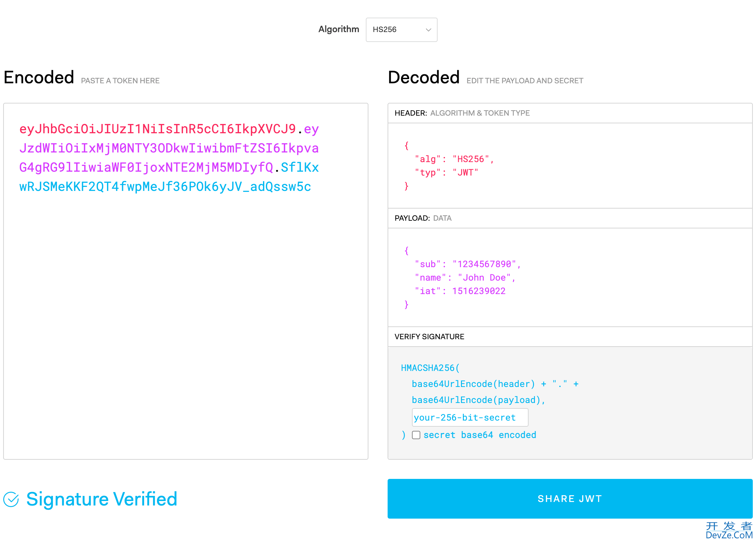Click the your-256-bit-secret input field

(x=470, y=417)
